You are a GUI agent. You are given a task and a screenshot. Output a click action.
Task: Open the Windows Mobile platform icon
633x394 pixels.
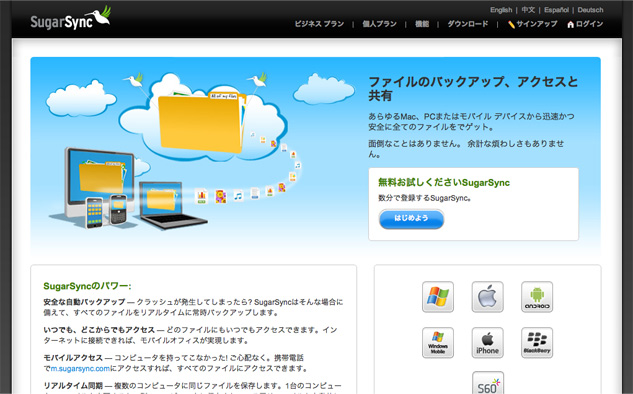pyautogui.click(x=438, y=343)
